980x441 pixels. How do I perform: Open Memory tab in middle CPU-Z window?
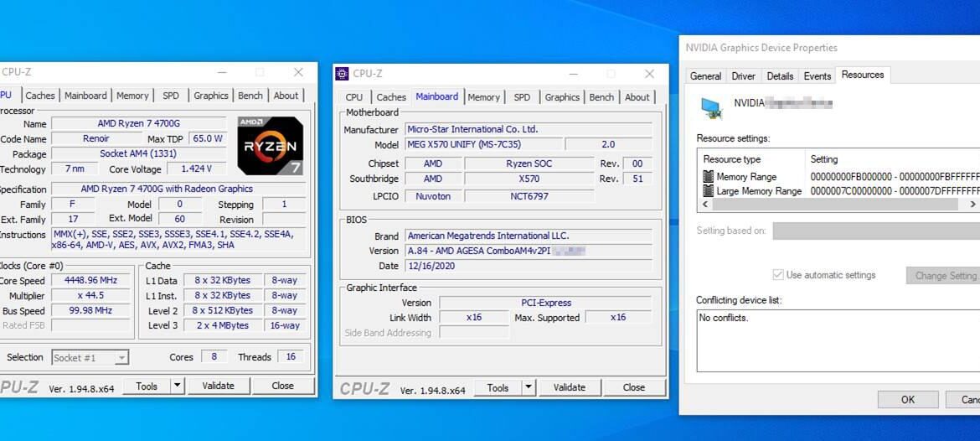point(484,97)
